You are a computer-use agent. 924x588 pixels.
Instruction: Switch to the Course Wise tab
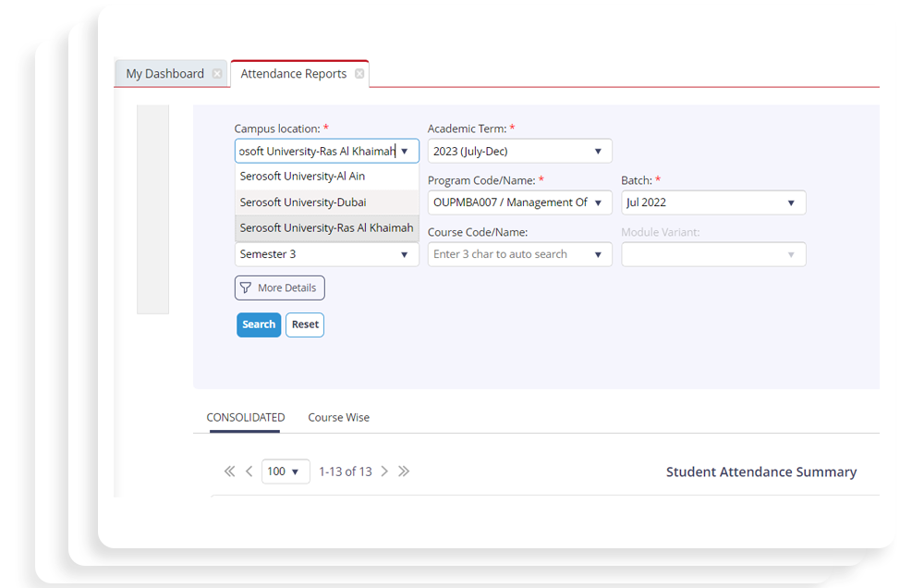[338, 417]
